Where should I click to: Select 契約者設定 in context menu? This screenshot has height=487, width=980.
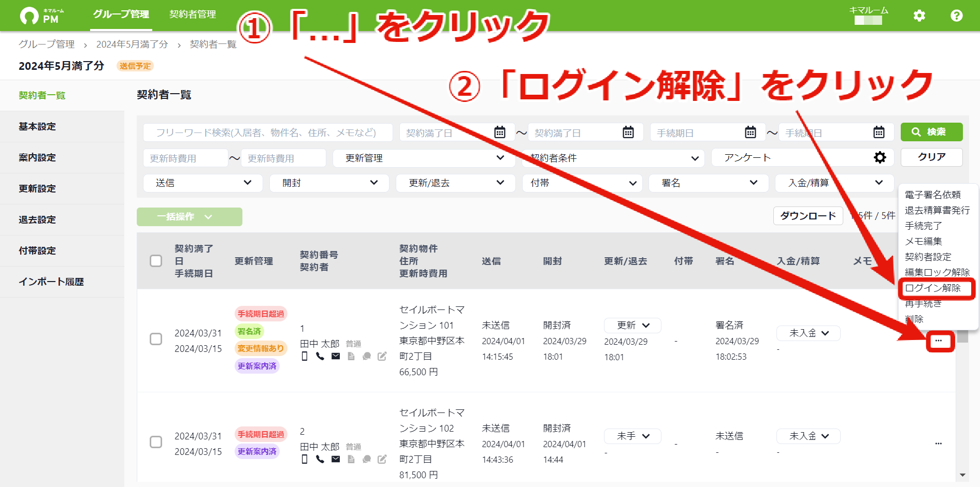tap(928, 257)
